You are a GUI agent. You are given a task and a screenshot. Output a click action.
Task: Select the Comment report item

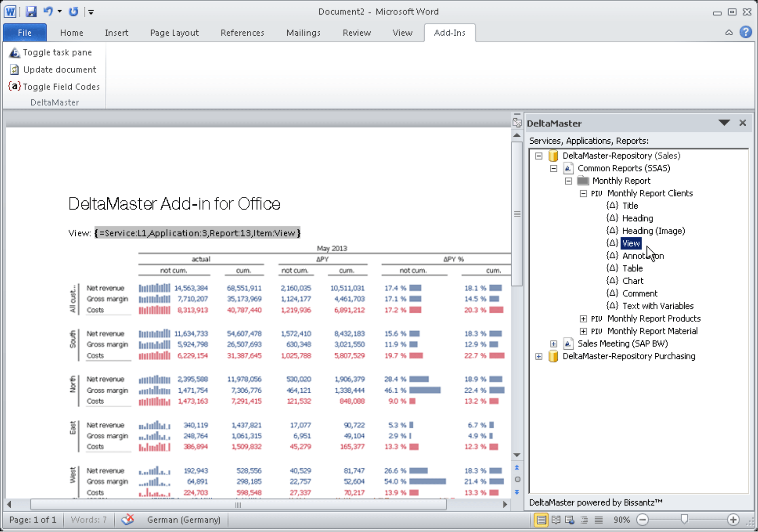point(640,294)
